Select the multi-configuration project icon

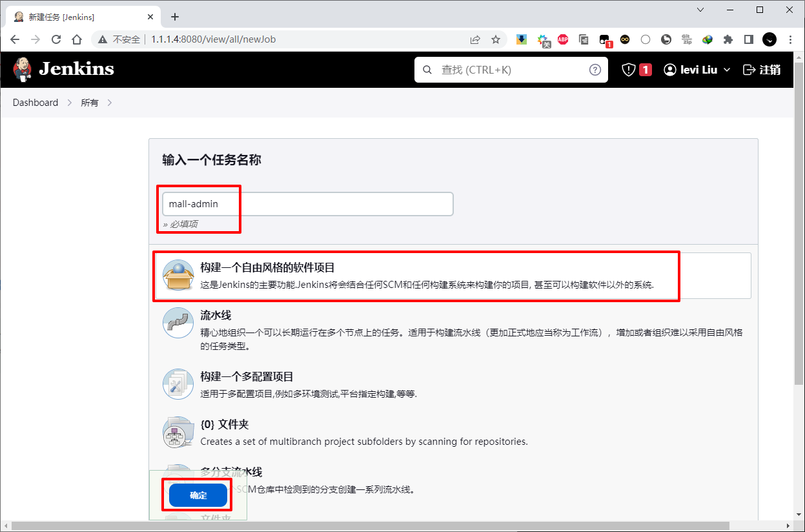point(178,385)
